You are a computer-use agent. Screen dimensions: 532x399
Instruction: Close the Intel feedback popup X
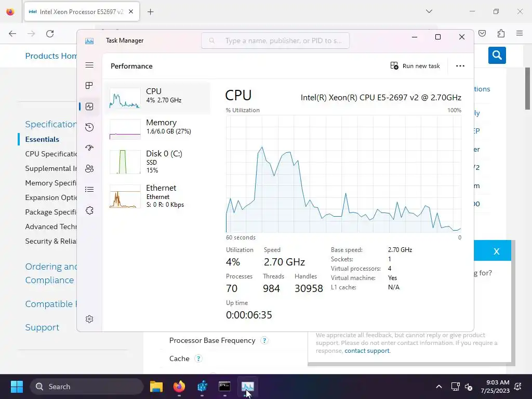click(496, 251)
